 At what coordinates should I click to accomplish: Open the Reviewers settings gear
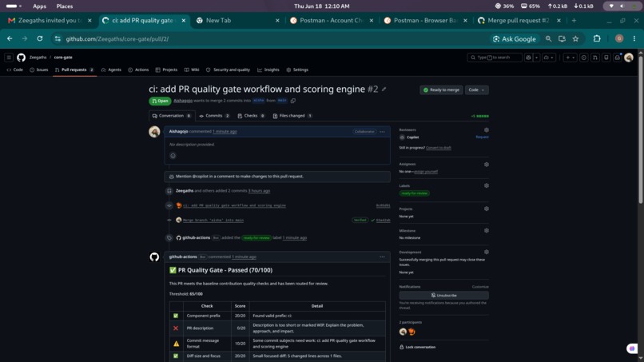tap(487, 129)
